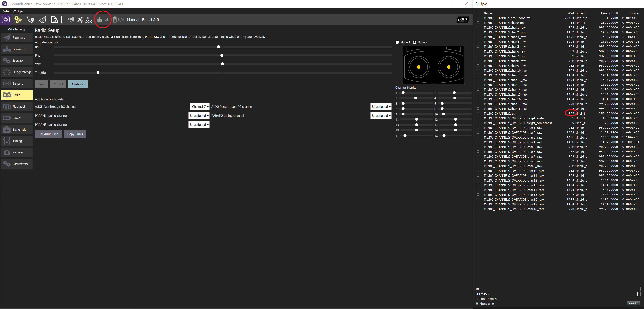Open the Datei menu
The image size is (644, 309).
click(x=6, y=11)
